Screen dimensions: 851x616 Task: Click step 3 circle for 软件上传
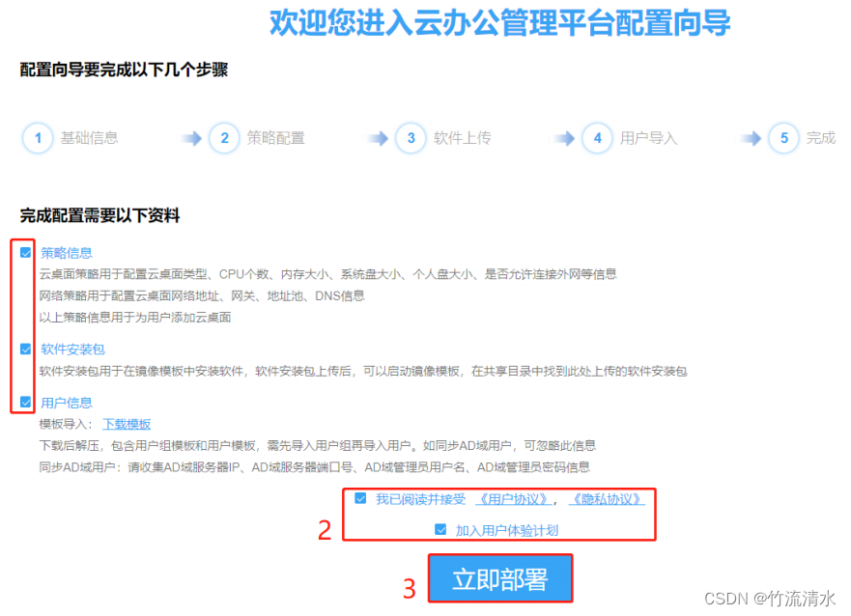pyautogui.click(x=411, y=138)
